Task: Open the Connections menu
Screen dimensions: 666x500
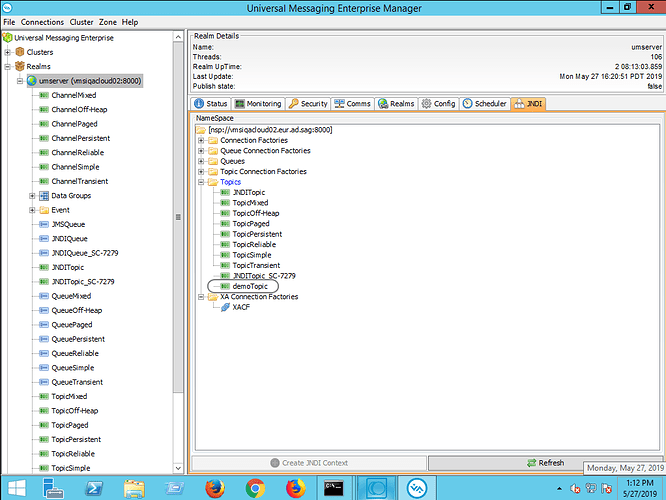Action: (x=42, y=22)
